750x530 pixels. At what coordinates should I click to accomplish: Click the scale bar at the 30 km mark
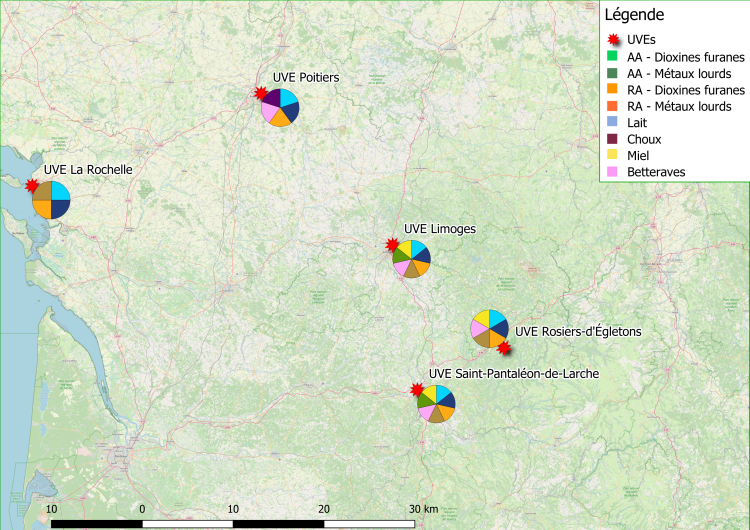pos(414,521)
